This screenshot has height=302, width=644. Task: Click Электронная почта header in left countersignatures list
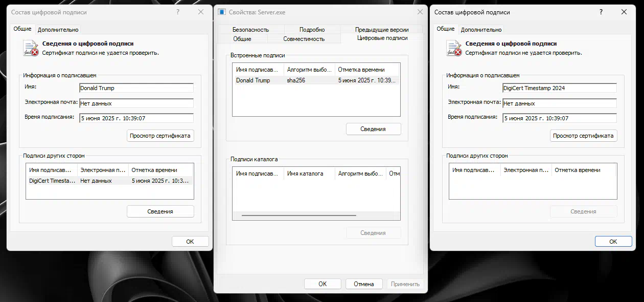[103, 170]
